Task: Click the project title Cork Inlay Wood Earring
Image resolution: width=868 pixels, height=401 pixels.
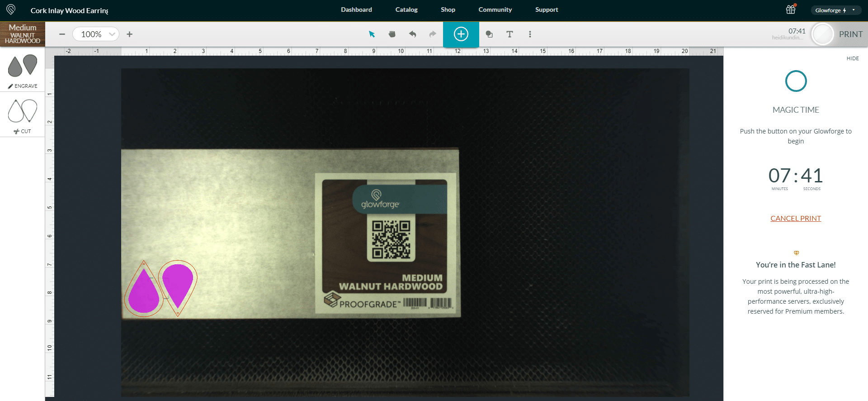Action: tap(69, 10)
